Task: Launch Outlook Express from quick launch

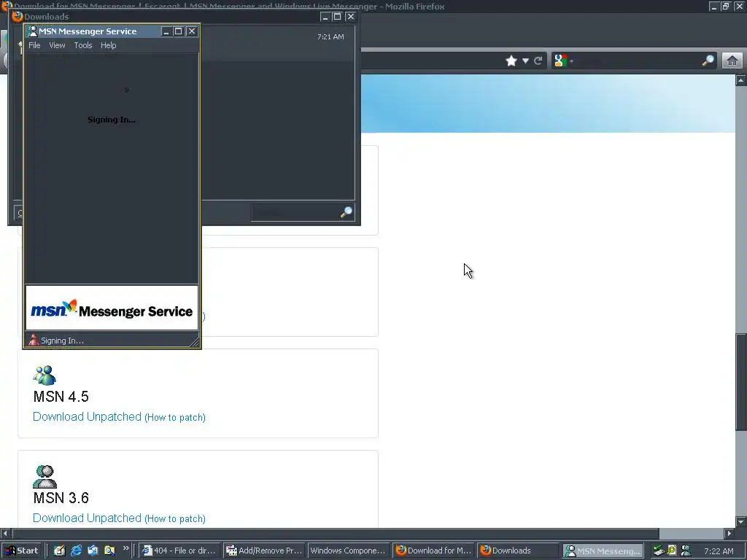Action: (x=93, y=551)
